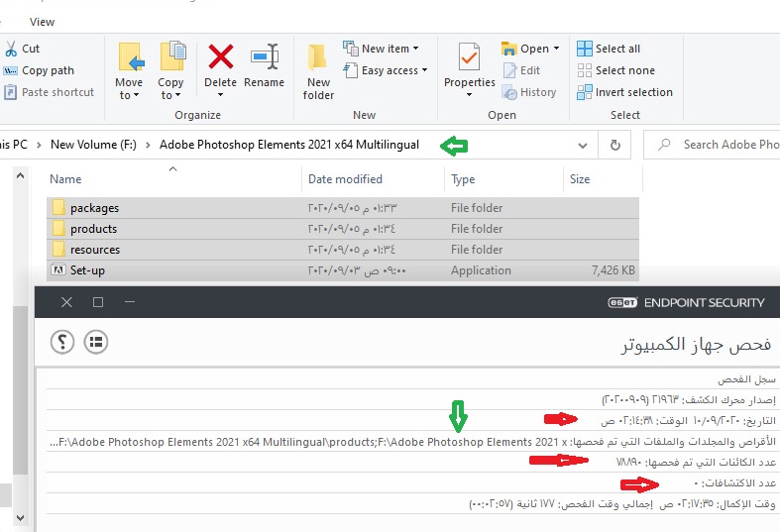Click Invert selection in the ribbon

pyautogui.click(x=624, y=92)
